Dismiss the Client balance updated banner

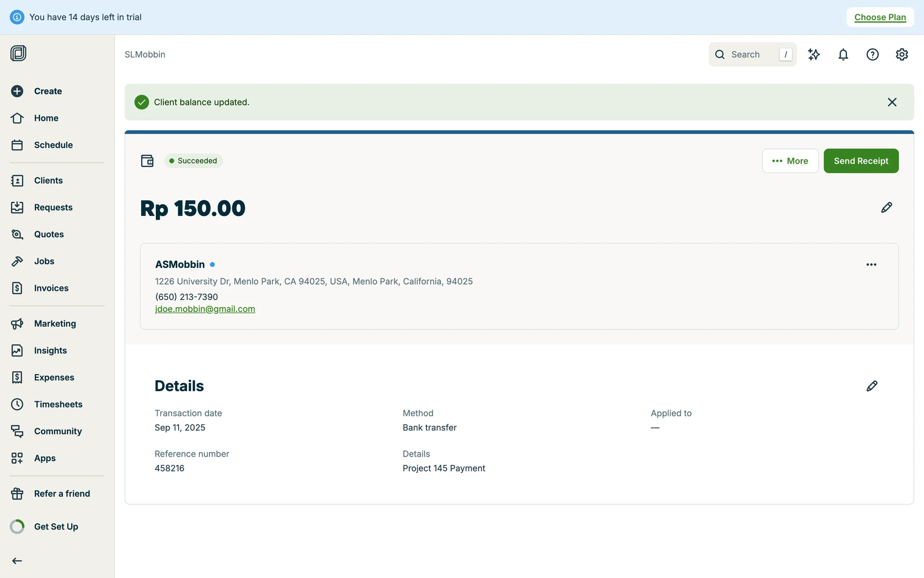tap(892, 102)
